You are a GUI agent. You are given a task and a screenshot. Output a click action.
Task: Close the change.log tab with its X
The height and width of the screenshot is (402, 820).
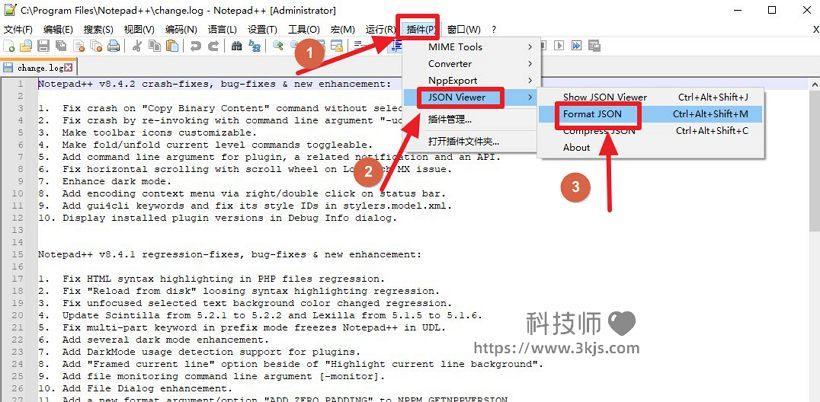(68, 68)
